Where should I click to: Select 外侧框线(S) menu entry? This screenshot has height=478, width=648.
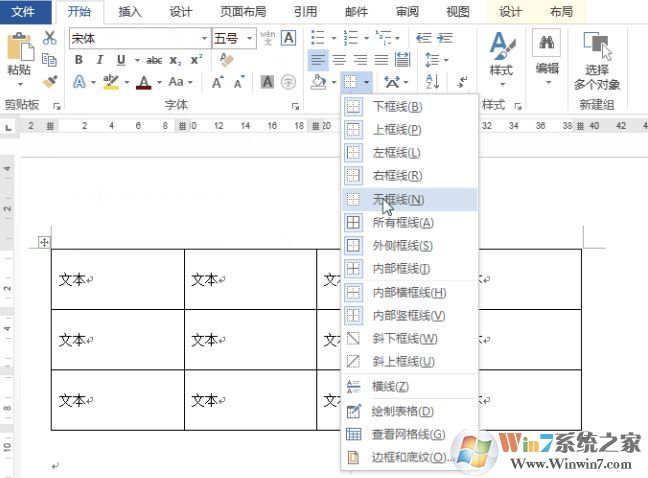click(x=410, y=246)
